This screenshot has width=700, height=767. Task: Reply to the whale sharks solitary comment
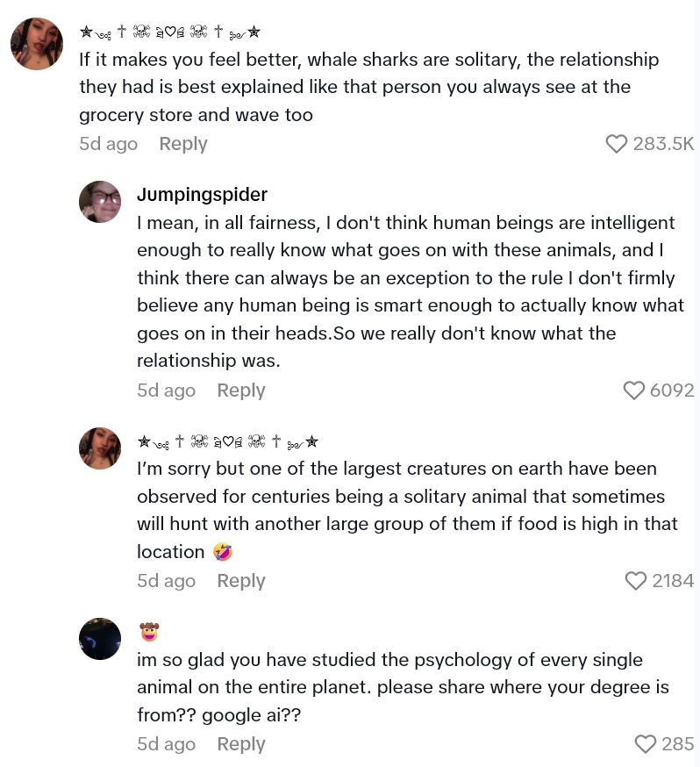(x=182, y=144)
